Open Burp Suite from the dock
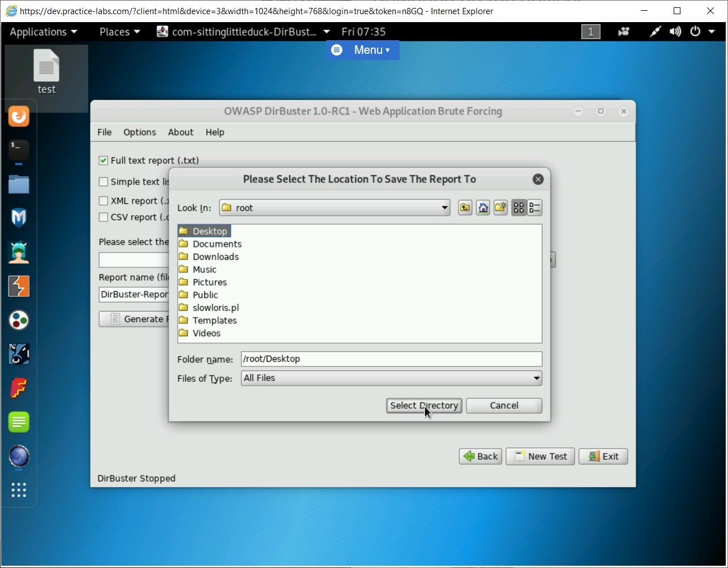The width and height of the screenshot is (728, 568). (x=19, y=286)
